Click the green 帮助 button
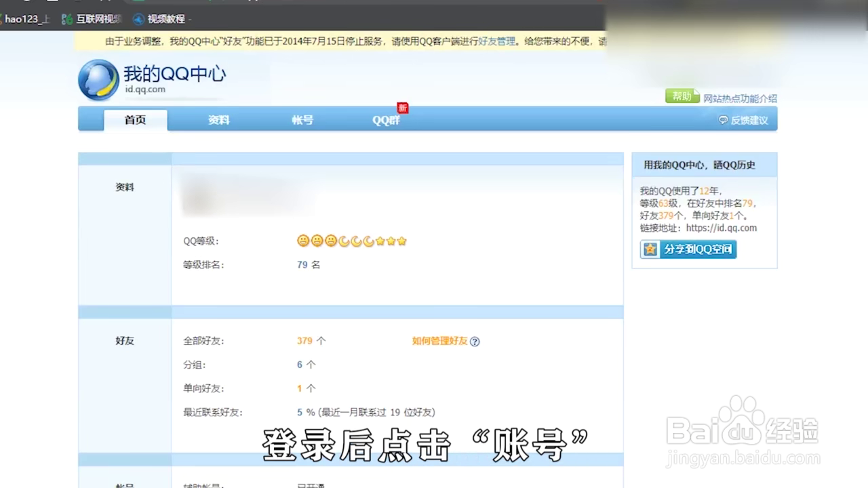Viewport: 868px width, 488px height. tap(682, 96)
